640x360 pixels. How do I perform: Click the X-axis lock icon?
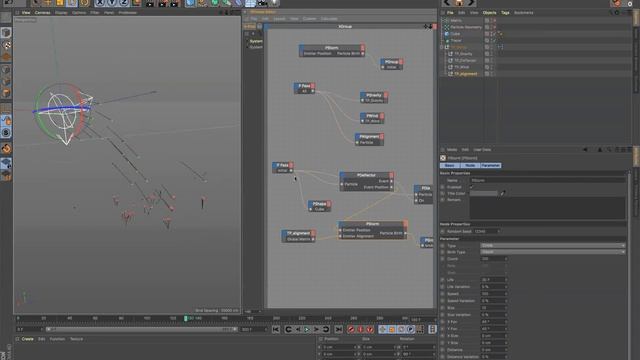[x=100, y=3]
